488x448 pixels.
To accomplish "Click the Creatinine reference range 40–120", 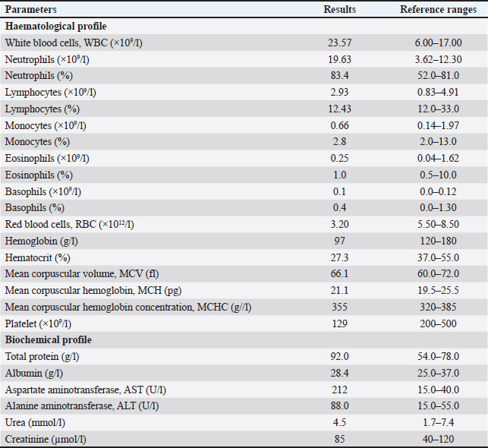I will tap(435, 438).
